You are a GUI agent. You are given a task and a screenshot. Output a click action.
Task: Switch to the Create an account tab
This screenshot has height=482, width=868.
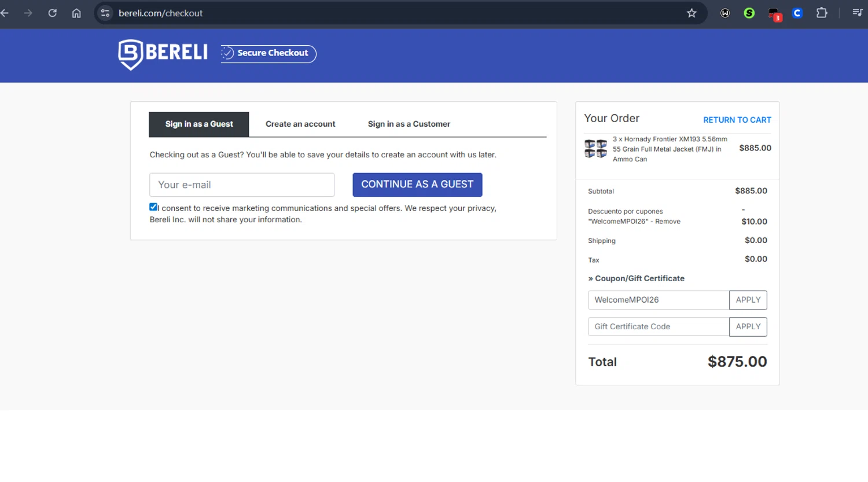pyautogui.click(x=300, y=124)
